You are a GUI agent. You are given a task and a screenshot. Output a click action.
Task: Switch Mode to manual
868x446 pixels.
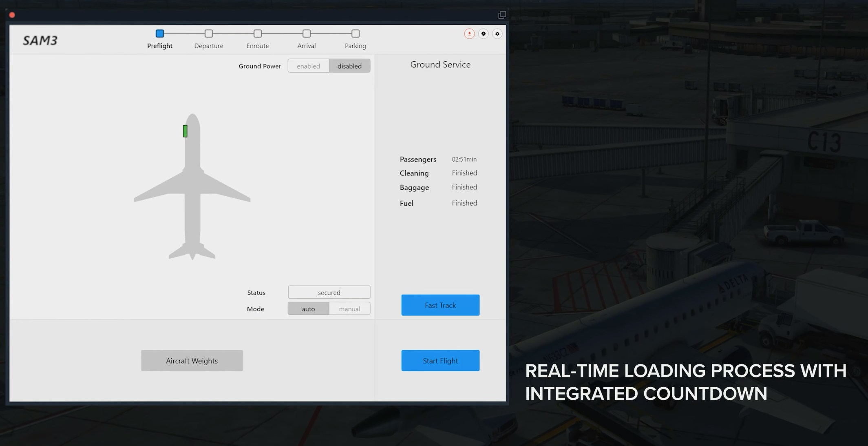click(x=349, y=309)
